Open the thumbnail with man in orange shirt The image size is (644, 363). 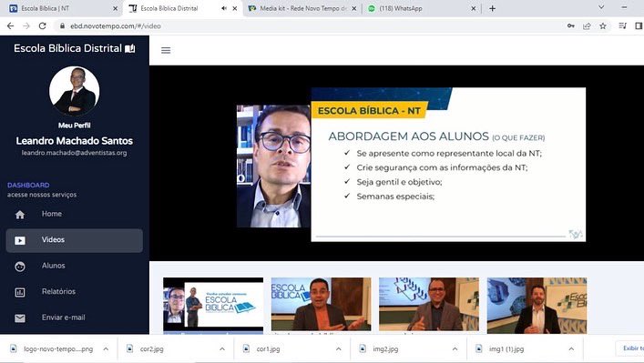(322, 305)
